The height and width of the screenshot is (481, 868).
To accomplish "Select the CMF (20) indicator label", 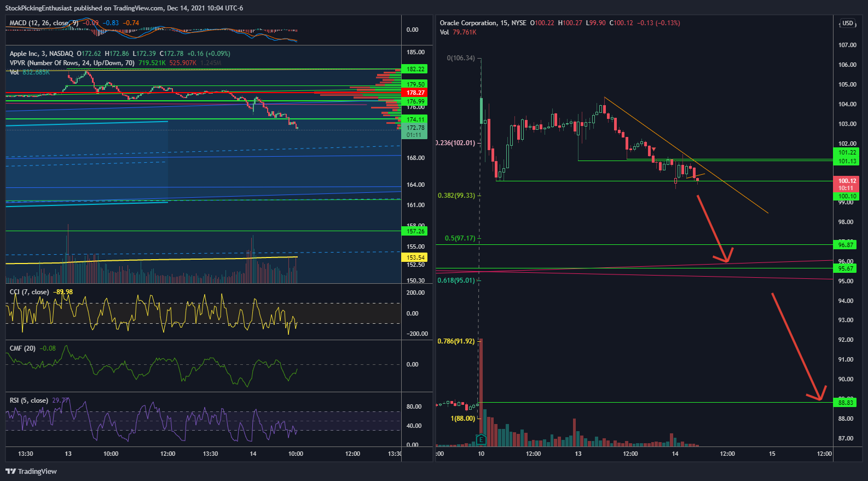I will [22, 348].
